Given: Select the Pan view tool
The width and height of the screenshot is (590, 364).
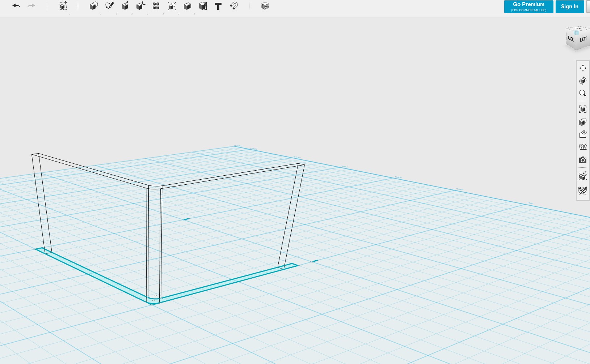Looking at the screenshot, I should click(583, 68).
